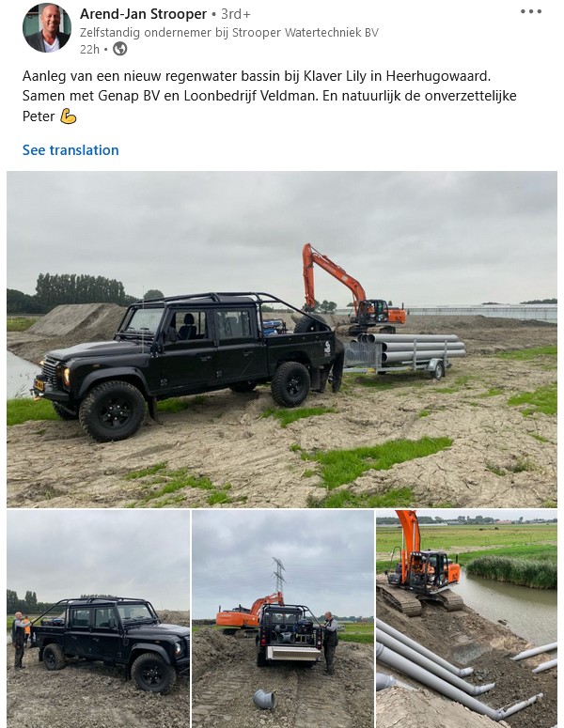
Task: Click the man standing beside the left thumbnail truck
Action: (x=19, y=640)
